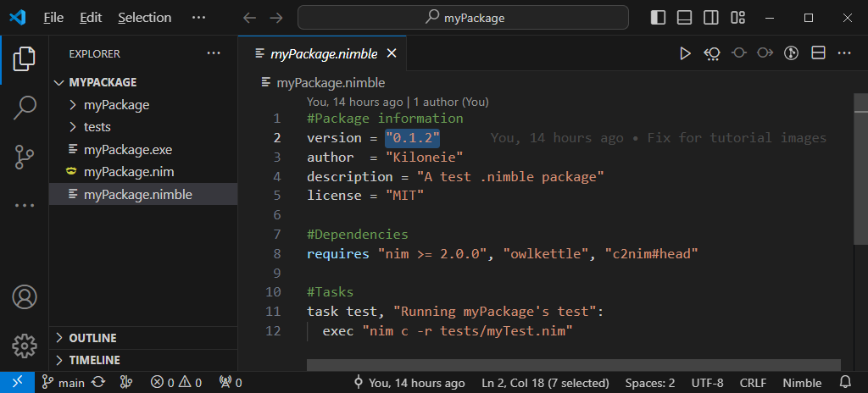Click the editor horizontal scrollbar
Viewport: 868px width, 393px height.
click(574, 365)
